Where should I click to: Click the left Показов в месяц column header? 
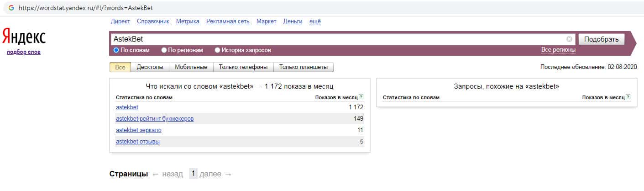point(336,97)
